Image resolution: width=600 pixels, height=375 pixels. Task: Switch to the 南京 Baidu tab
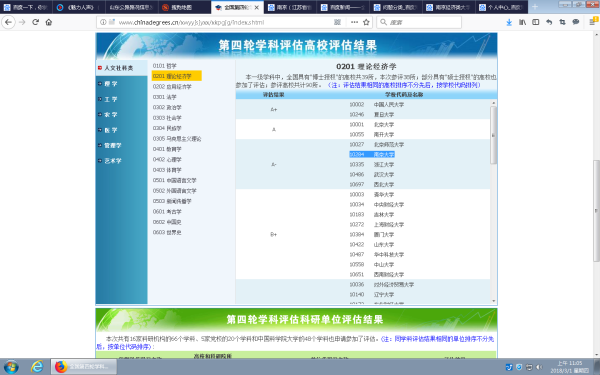[290, 7]
